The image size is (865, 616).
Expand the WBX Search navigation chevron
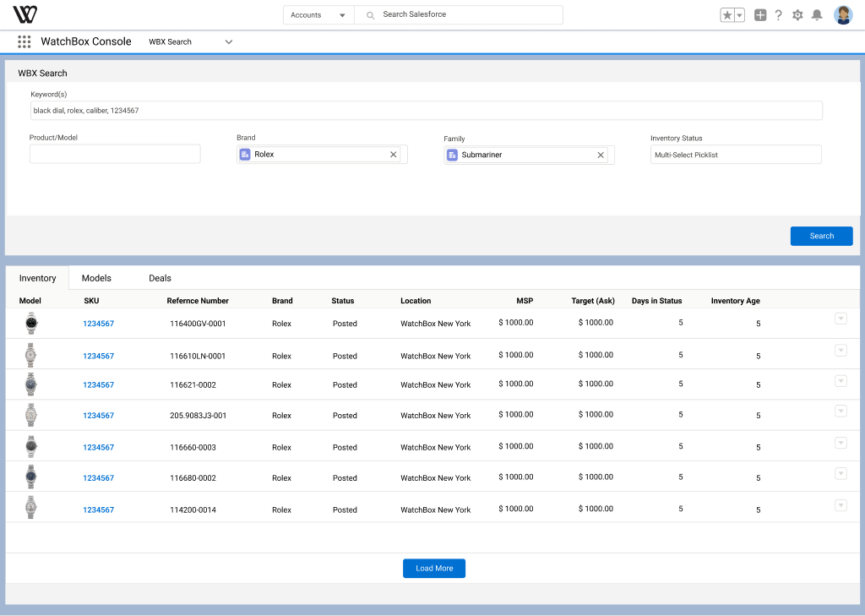[228, 42]
